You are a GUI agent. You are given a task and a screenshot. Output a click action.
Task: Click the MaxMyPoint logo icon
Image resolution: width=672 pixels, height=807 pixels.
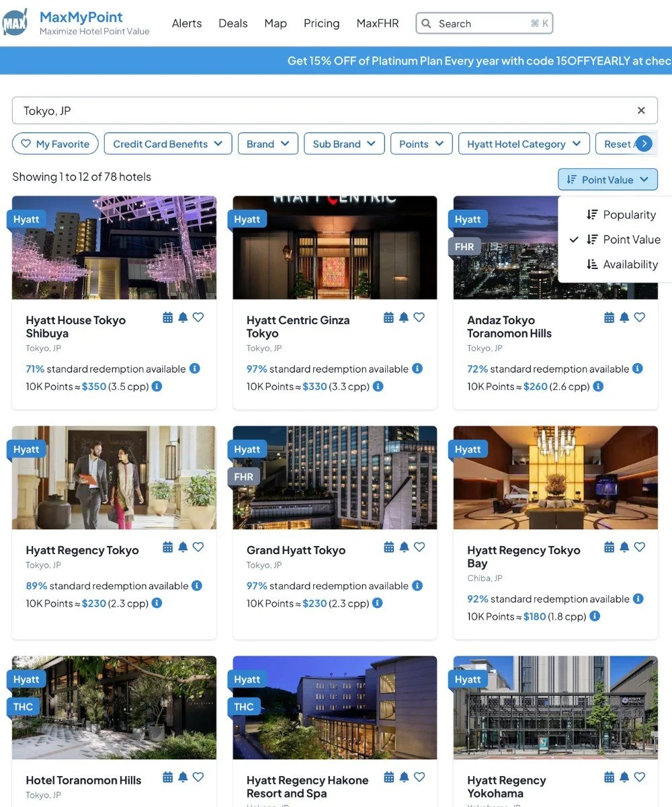[15, 22]
